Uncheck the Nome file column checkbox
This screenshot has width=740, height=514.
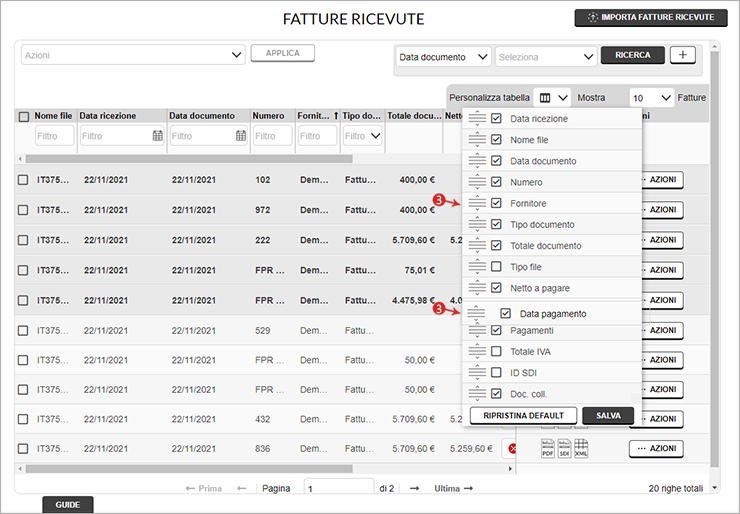(496, 140)
